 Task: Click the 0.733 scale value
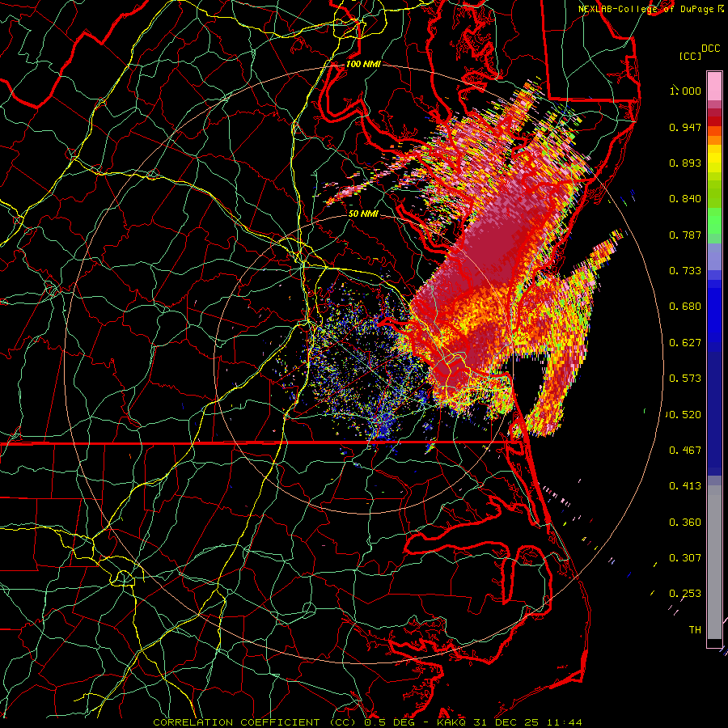click(x=685, y=271)
